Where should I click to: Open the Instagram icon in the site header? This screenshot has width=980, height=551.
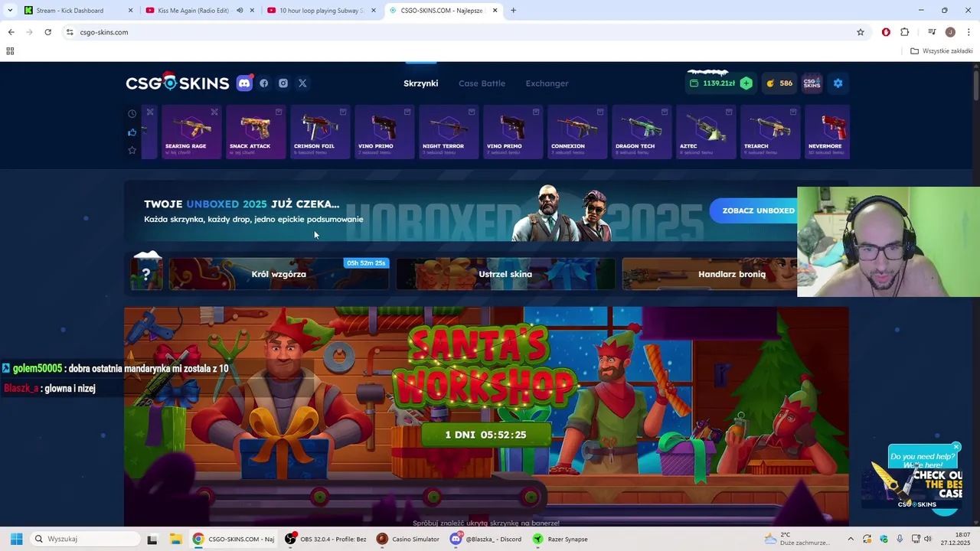click(x=283, y=83)
